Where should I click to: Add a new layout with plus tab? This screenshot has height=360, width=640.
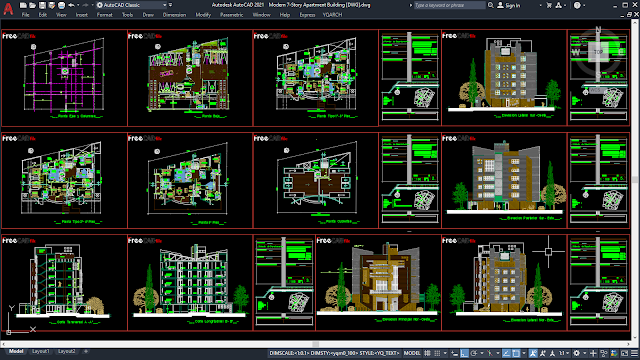click(x=86, y=351)
